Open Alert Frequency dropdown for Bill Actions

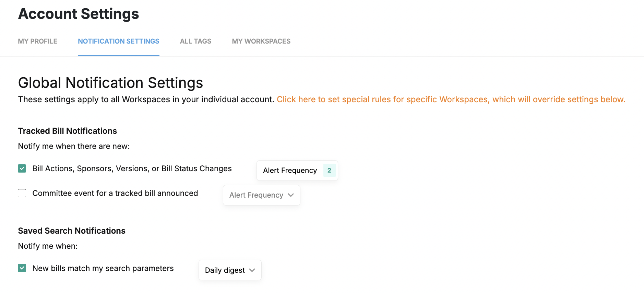[290, 171]
